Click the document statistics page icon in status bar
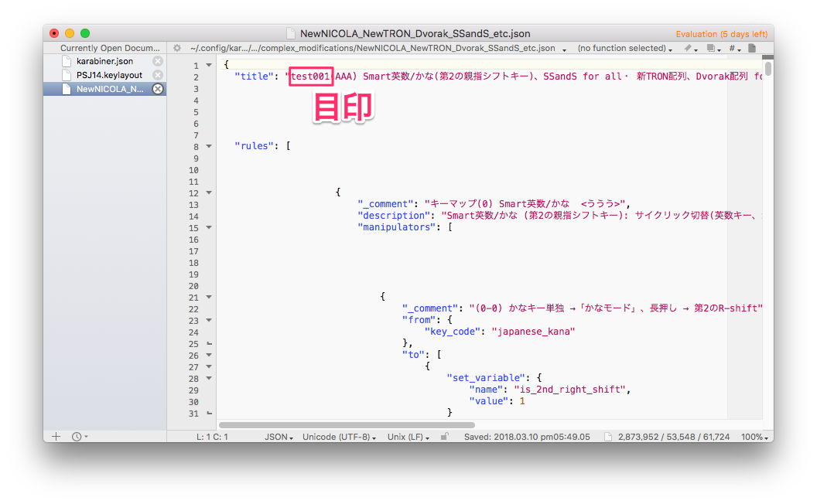This screenshot has height=504, width=817. (608, 437)
